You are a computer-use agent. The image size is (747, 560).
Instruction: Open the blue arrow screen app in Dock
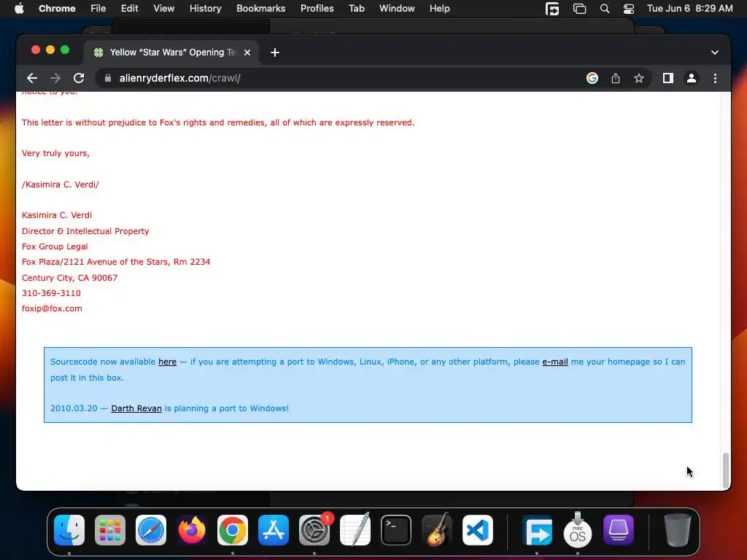pyautogui.click(x=537, y=530)
